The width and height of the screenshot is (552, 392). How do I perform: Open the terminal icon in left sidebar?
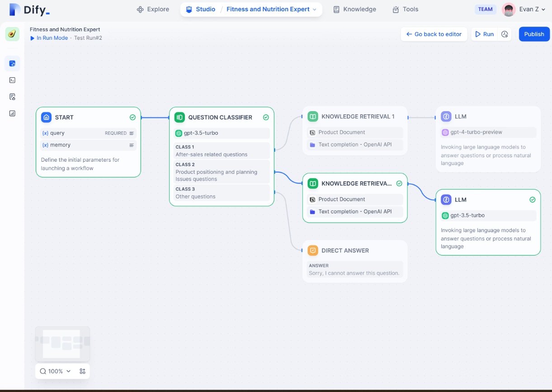point(12,80)
